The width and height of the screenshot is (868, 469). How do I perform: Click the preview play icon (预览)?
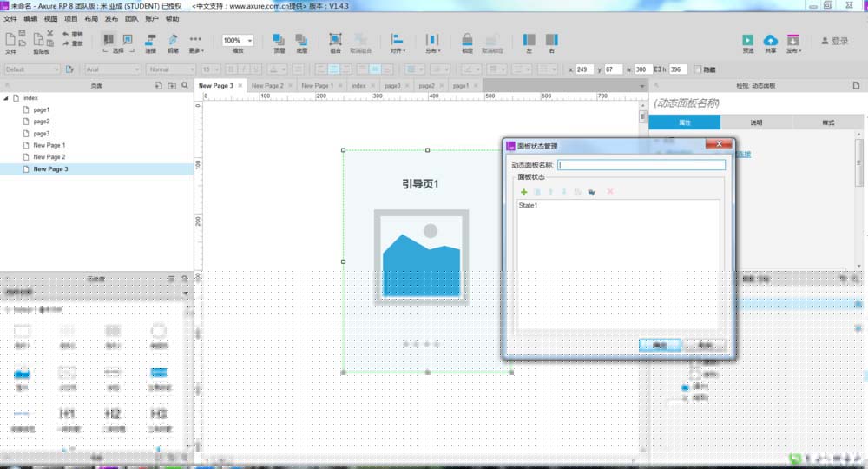click(748, 40)
